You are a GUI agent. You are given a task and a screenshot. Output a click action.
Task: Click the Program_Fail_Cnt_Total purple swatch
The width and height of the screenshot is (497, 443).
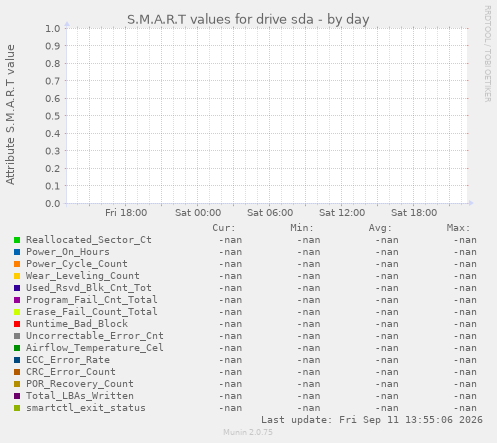(x=17, y=300)
